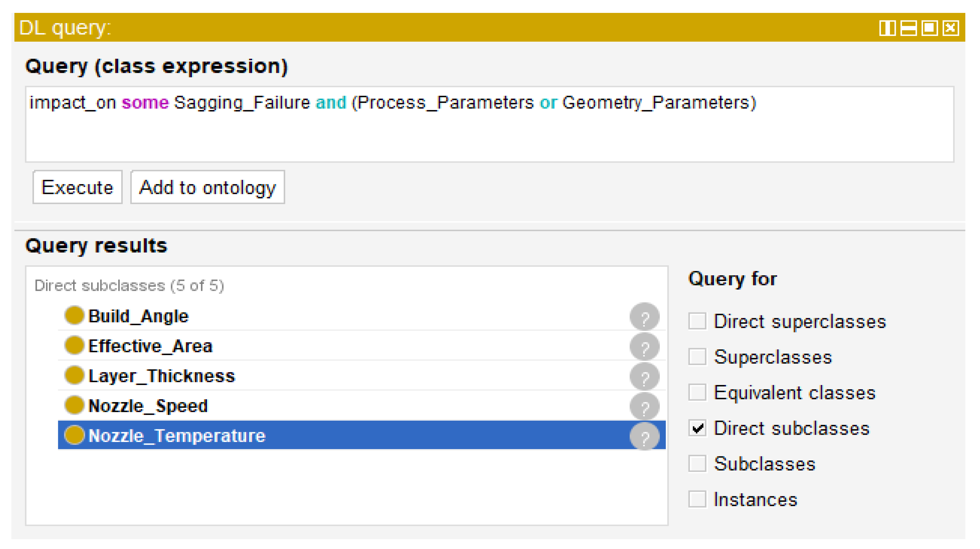Image resolution: width=980 pixels, height=549 pixels.
Task: Select the Layer_Thickness result class
Action: [x=162, y=376]
